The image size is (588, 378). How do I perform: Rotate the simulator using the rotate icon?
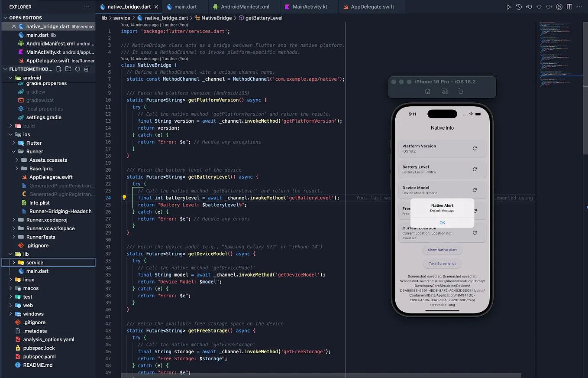pyautogui.click(x=460, y=91)
